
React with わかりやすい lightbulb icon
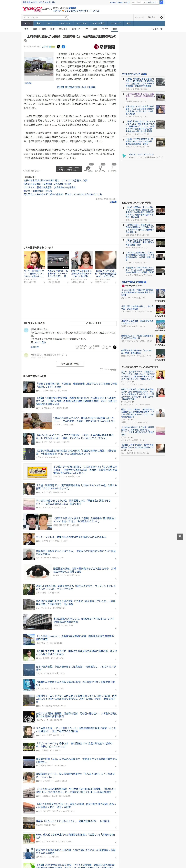coord(100,168)
